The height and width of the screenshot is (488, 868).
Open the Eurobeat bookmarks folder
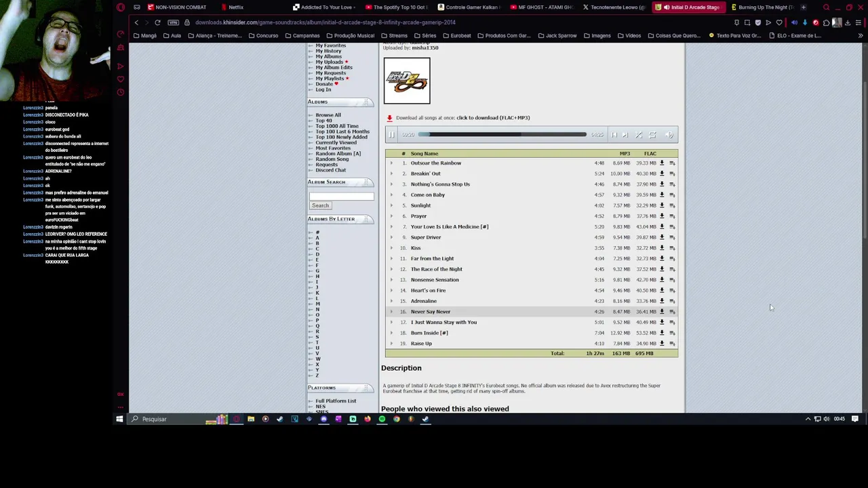point(456,36)
